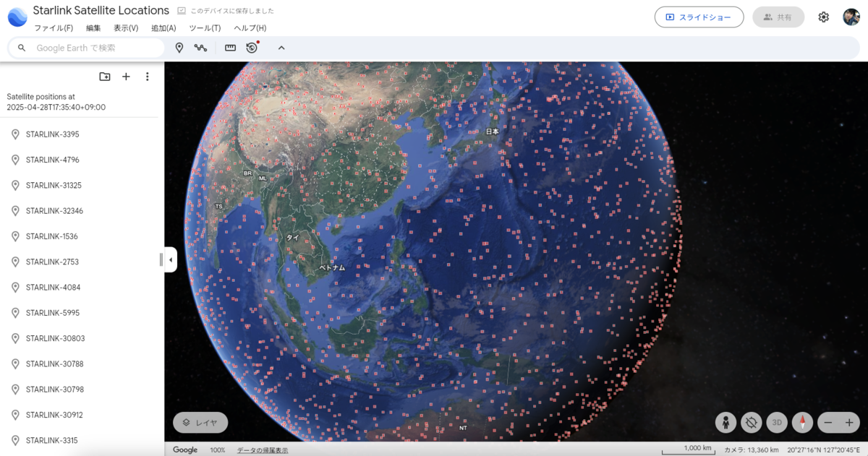The image size is (868, 456).
Task: Select the STARLINK-31325 placemark row
Action: tap(82, 185)
